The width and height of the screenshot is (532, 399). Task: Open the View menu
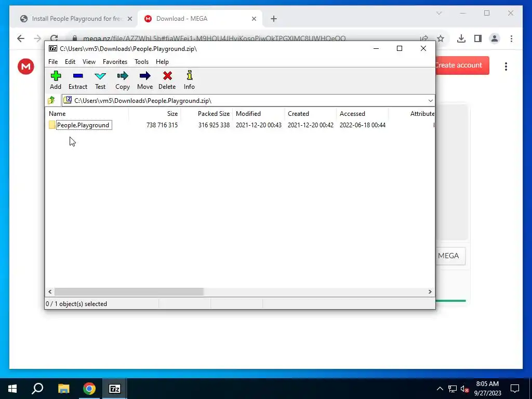(89, 62)
